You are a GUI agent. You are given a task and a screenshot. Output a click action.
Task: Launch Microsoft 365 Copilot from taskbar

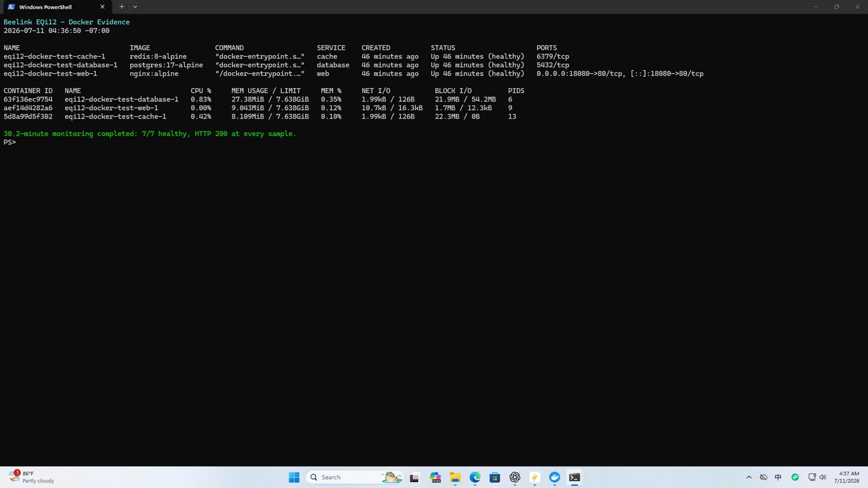(435, 477)
